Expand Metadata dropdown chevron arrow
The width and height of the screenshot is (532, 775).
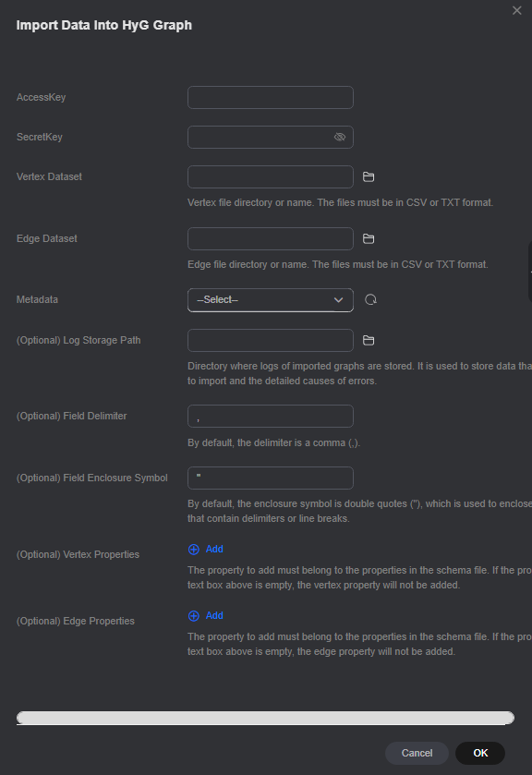tap(338, 300)
